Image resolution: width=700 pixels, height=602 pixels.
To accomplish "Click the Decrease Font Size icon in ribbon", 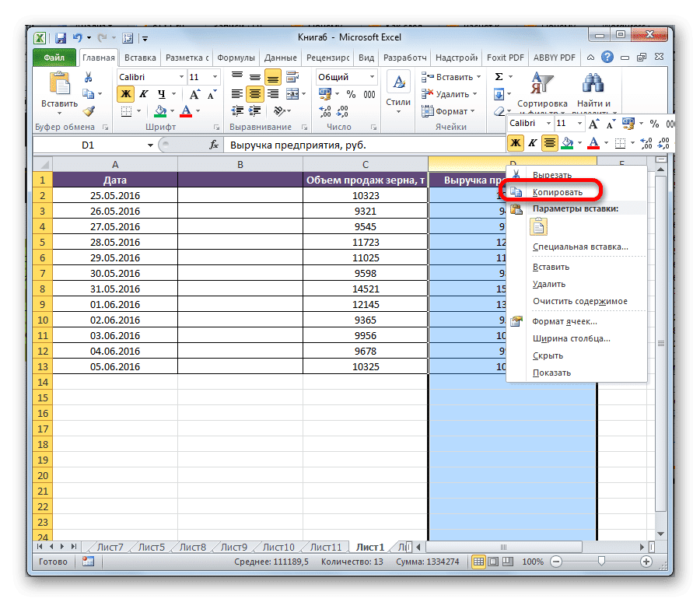I will 212,94.
